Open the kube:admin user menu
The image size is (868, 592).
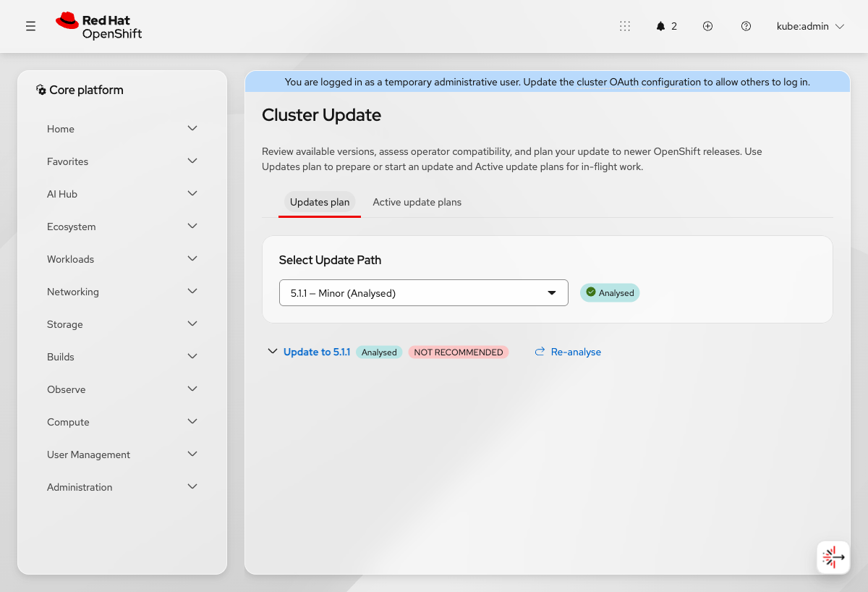tap(810, 26)
